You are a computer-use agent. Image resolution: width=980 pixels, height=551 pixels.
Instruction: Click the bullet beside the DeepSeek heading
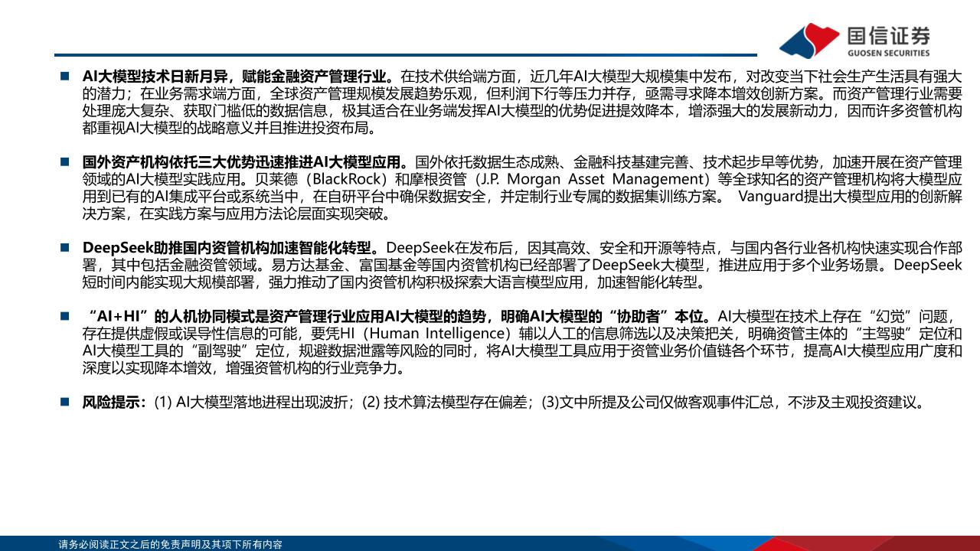65,248
